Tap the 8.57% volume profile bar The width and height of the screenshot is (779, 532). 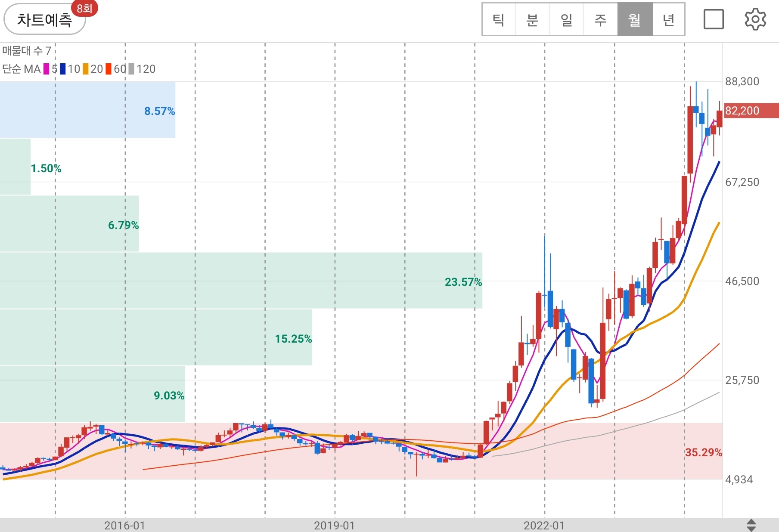click(x=87, y=110)
